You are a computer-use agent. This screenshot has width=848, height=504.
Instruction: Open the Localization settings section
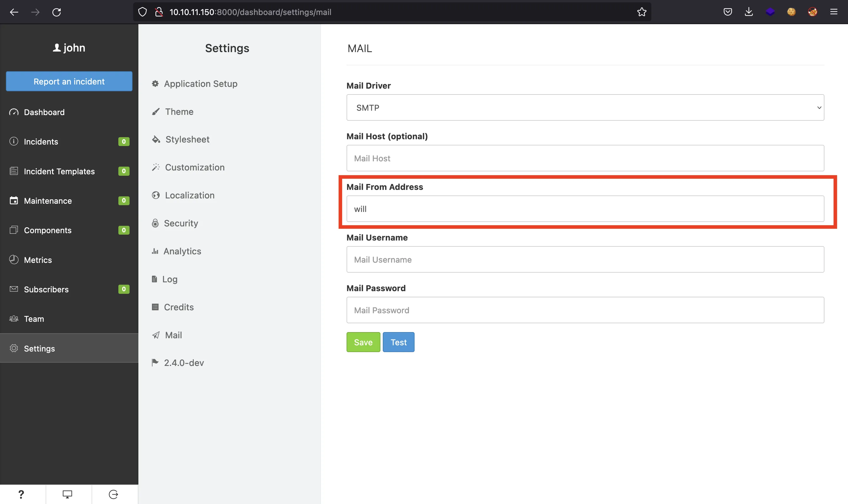(x=190, y=194)
